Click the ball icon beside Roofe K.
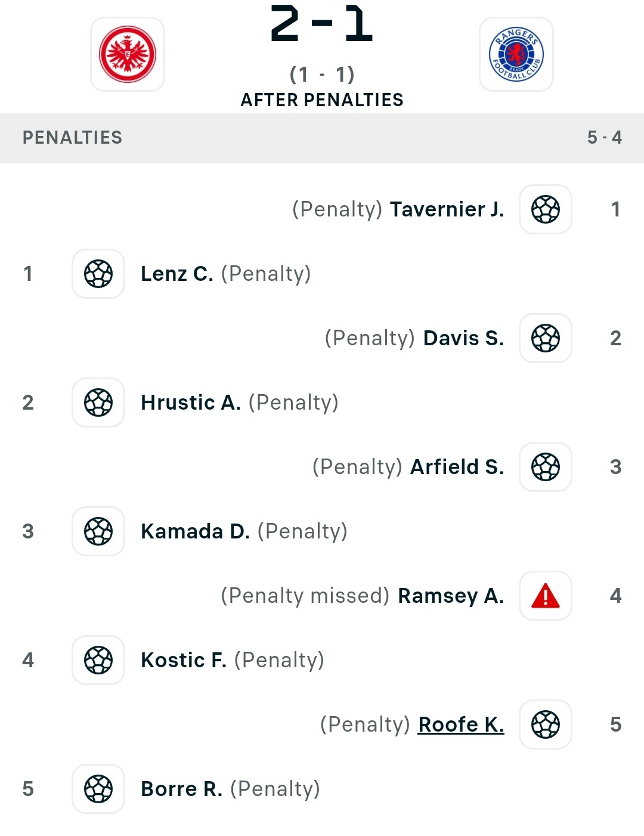Image resolution: width=644 pixels, height=836 pixels. click(546, 724)
